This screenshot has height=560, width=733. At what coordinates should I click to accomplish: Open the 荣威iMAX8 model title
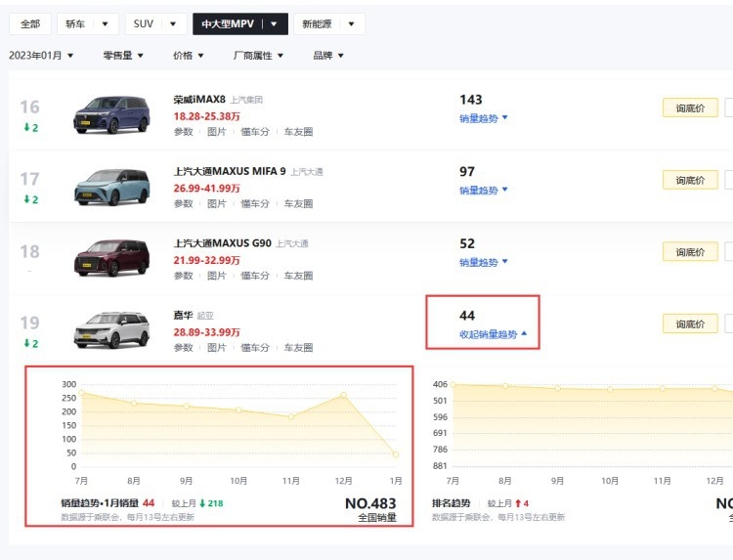(199, 100)
